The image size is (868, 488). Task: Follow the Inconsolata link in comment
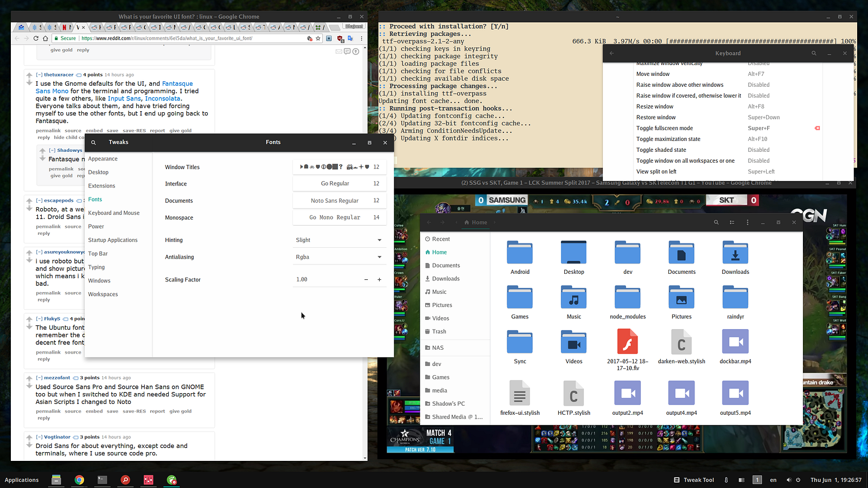tap(163, 99)
